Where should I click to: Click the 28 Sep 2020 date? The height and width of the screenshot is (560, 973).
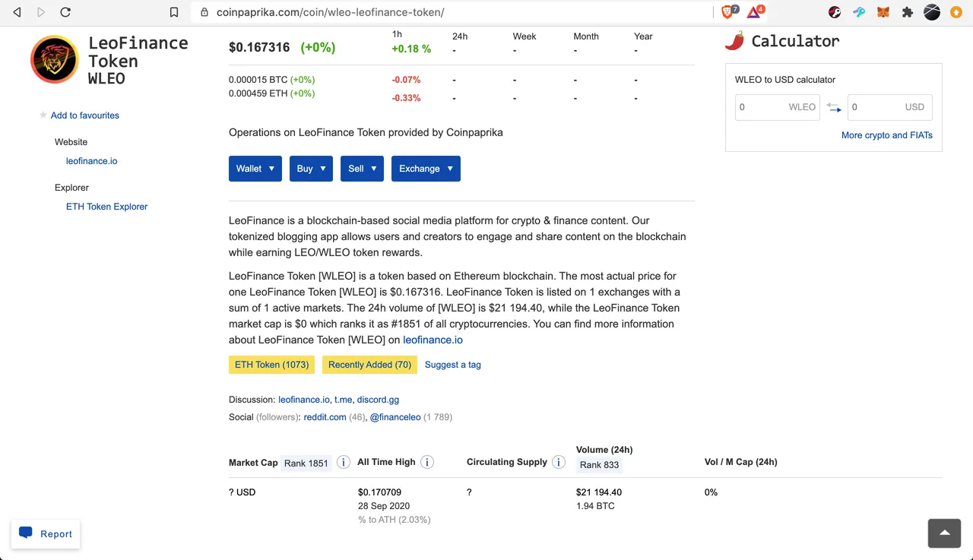[x=384, y=506]
